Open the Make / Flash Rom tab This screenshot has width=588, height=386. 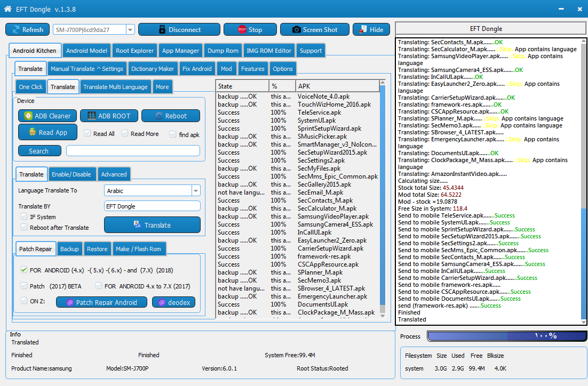(x=138, y=249)
